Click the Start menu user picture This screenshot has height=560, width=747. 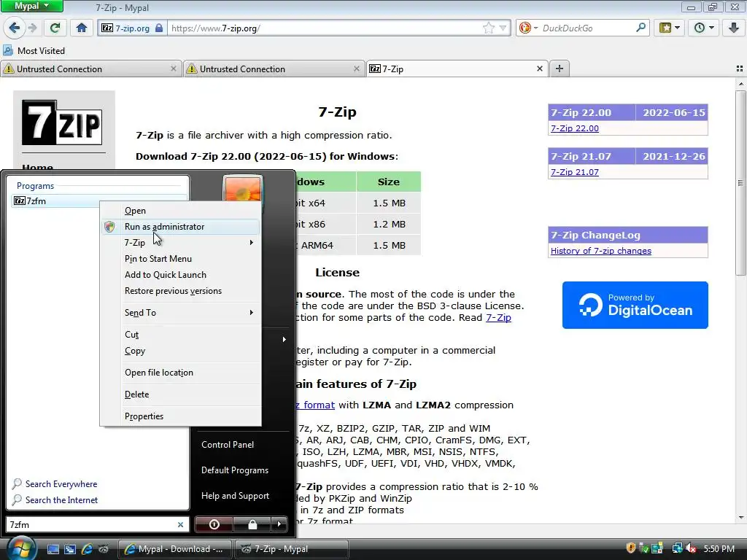[242, 189]
